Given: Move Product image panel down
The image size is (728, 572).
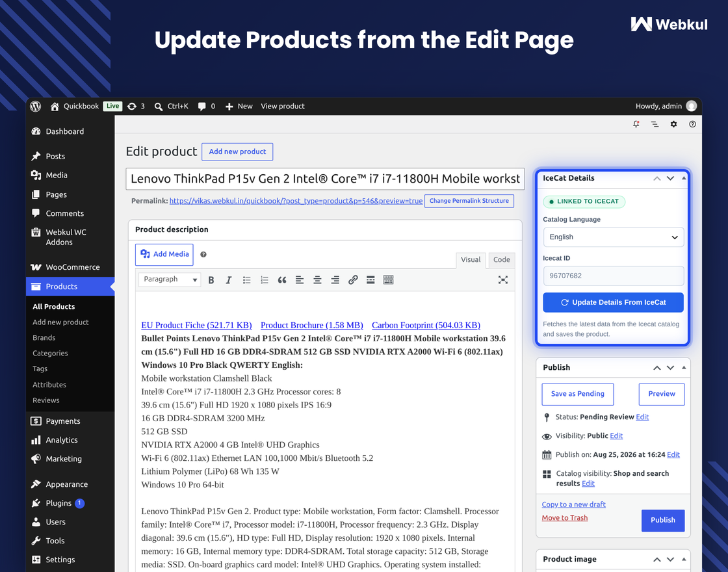Looking at the screenshot, I should pyautogui.click(x=670, y=560).
